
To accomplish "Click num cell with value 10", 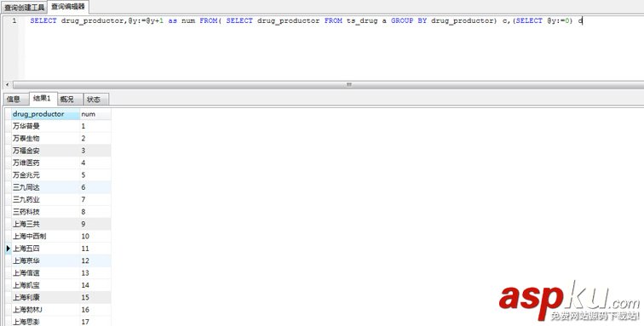I will point(95,236).
